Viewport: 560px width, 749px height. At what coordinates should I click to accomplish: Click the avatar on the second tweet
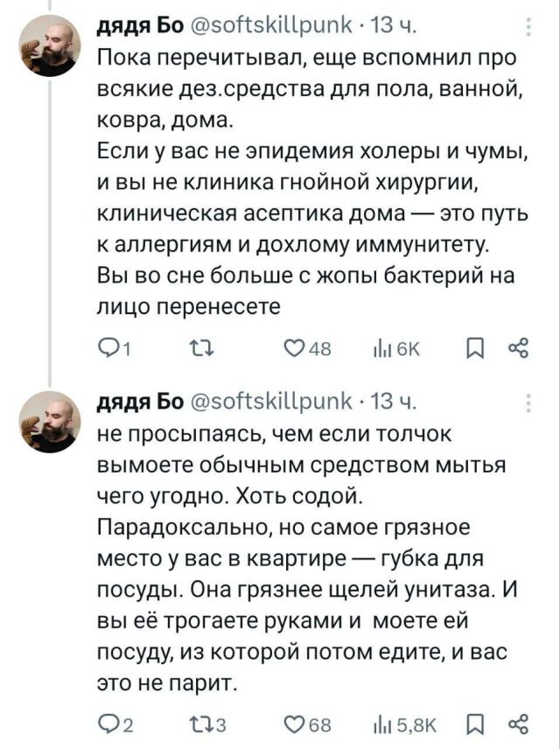click(50, 422)
